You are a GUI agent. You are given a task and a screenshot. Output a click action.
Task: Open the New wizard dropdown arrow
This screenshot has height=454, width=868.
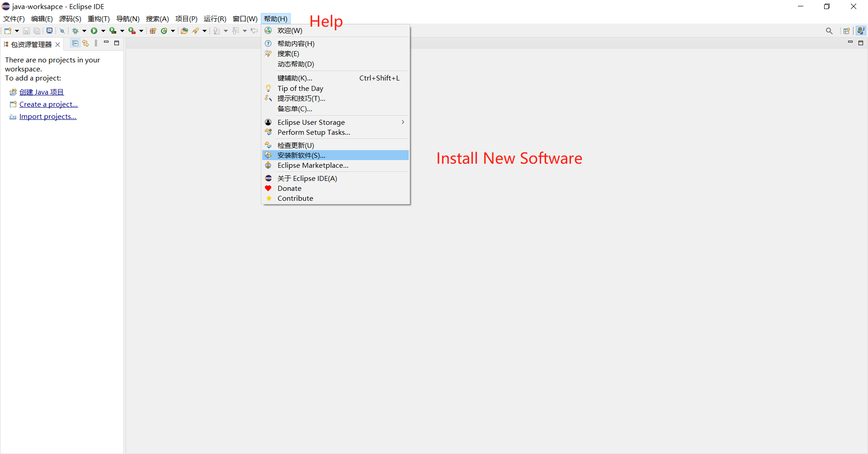point(17,31)
